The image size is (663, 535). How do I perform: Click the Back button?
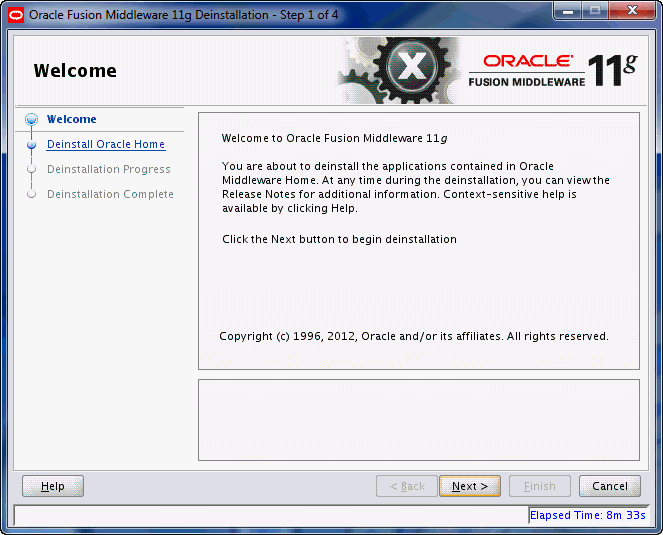406,486
